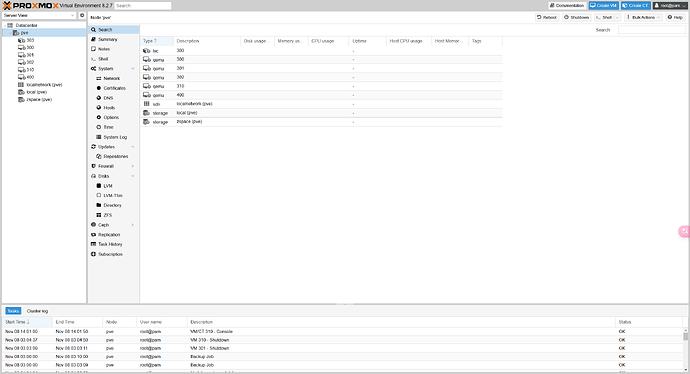Collapse the Updates section arrow
The height and width of the screenshot is (374, 690).
click(133, 147)
